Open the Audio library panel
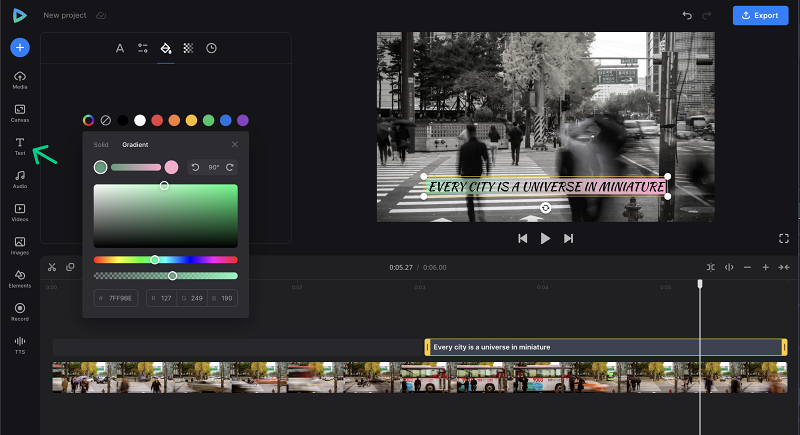800x435 pixels. click(x=20, y=180)
